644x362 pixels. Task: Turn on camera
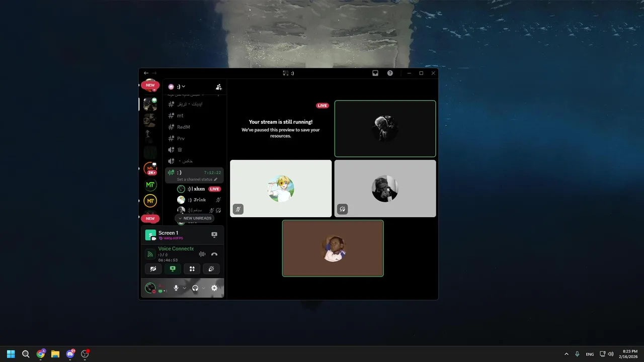click(x=153, y=269)
